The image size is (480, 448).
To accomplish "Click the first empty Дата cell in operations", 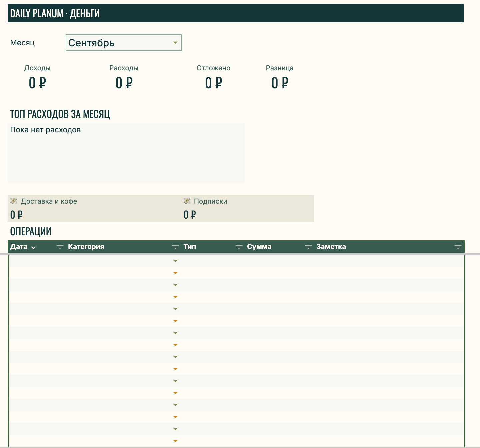I will point(37,261).
